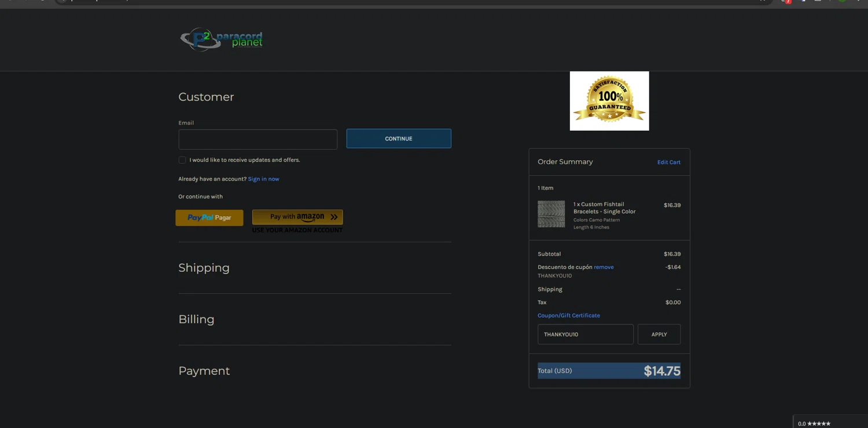Choose the Pay with Amazon button
This screenshot has height=428, width=868.
pyautogui.click(x=297, y=217)
